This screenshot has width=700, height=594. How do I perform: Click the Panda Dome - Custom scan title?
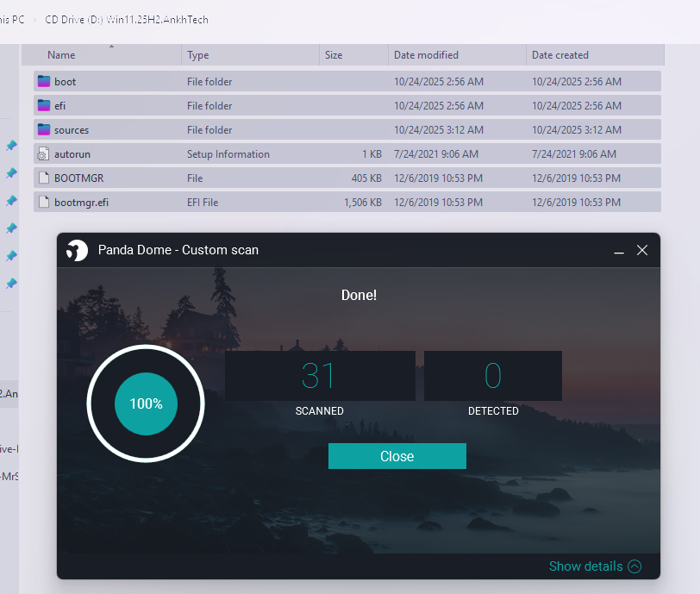(178, 250)
